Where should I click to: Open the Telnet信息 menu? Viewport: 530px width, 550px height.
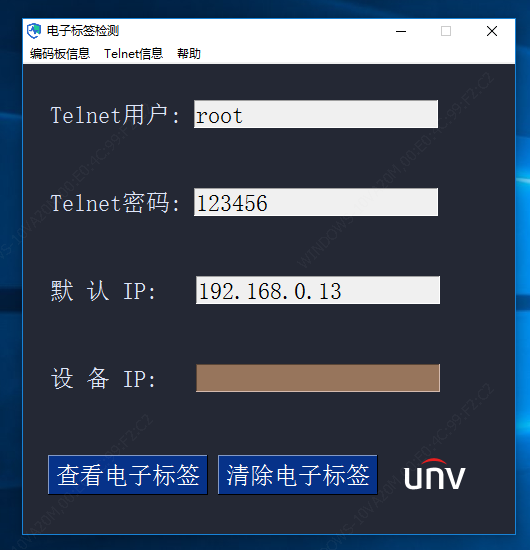(133, 54)
